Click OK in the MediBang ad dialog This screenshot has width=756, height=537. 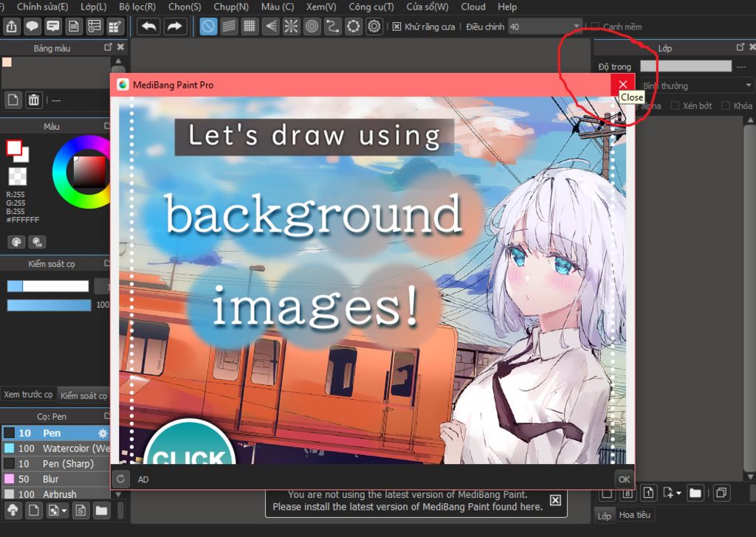pos(624,479)
